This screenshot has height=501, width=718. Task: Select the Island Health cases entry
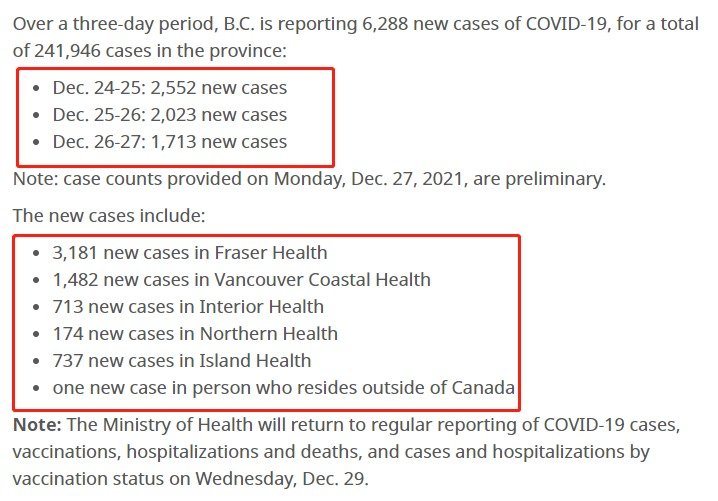click(182, 360)
